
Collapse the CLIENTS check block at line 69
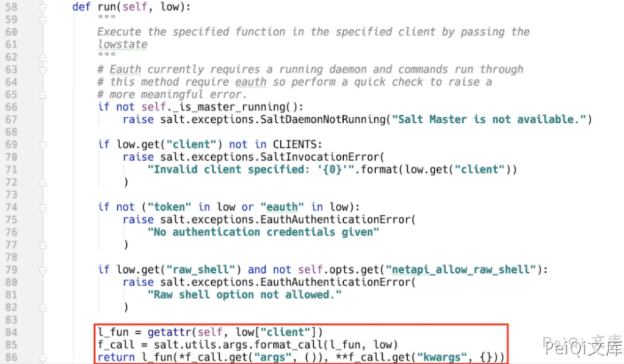coord(43,145)
